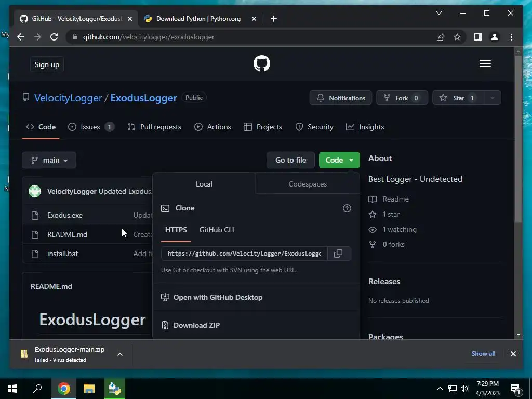Click Go to file button
Image resolution: width=532 pixels, height=399 pixels.
[291, 160]
